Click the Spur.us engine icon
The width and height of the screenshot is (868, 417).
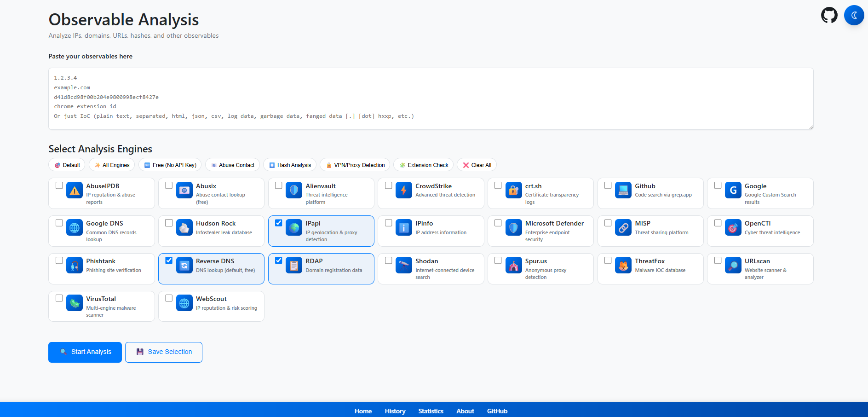[x=514, y=265]
